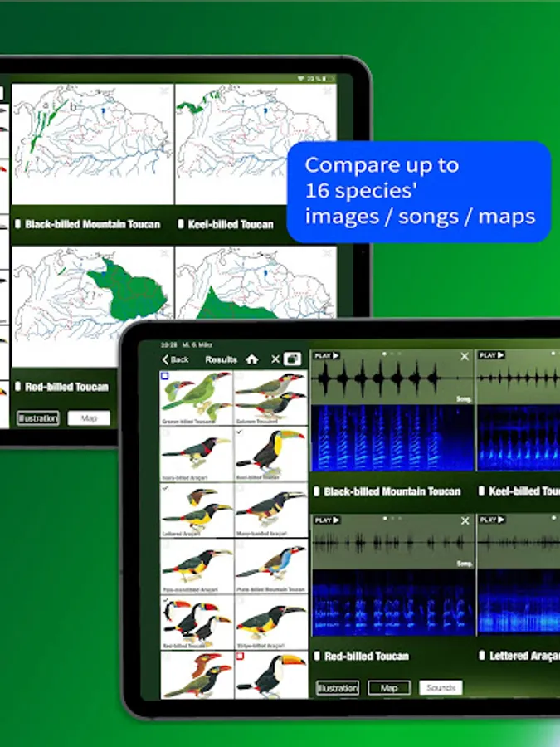The width and height of the screenshot is (560, 747).
Task: Open the Keel-billed Toucan range map
Action: pyautogui.click(x=256, y=144)
